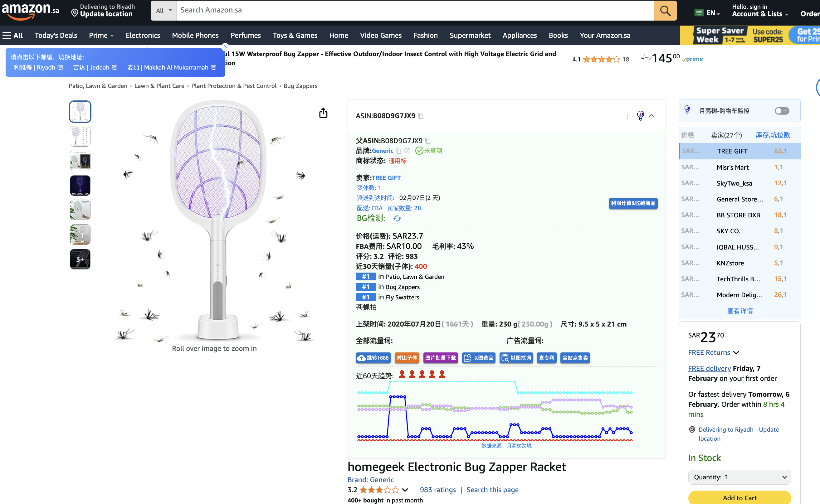Click the refresh icon next to BG检测

pos(397,219)
